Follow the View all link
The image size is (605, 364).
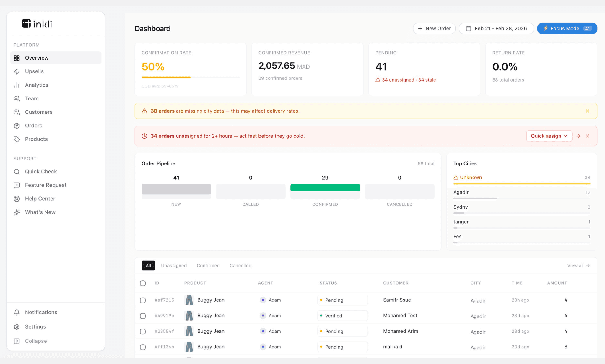tap(578, 266)
